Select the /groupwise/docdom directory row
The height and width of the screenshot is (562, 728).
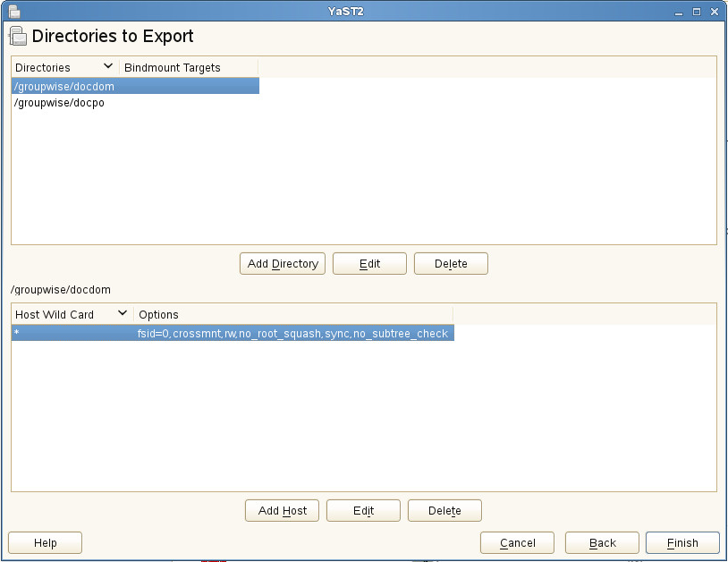click(x=134, y=87)
